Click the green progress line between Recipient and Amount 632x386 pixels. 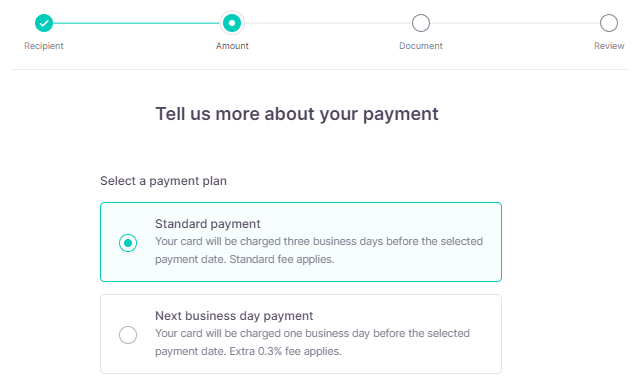point(136,23)
